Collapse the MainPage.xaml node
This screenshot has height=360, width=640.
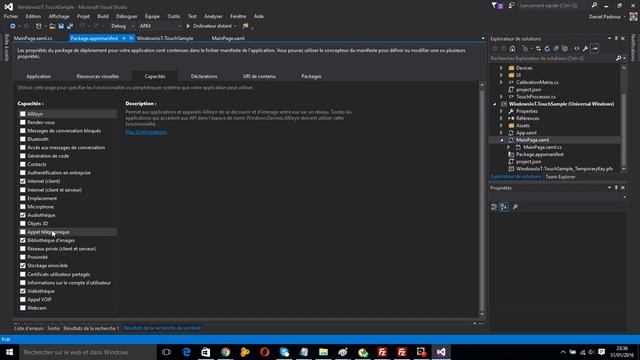coord(501,140)
